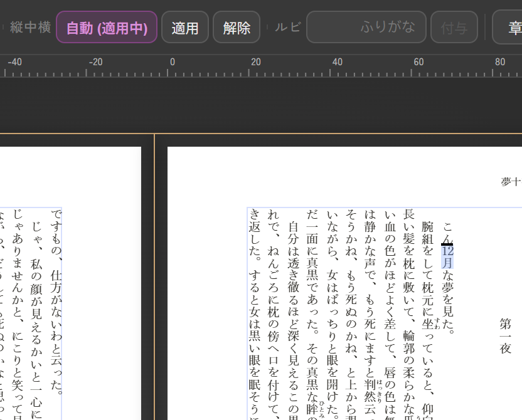Click the line starting だ一面に真黒
522x420 pixels.
tap(312, 314)
